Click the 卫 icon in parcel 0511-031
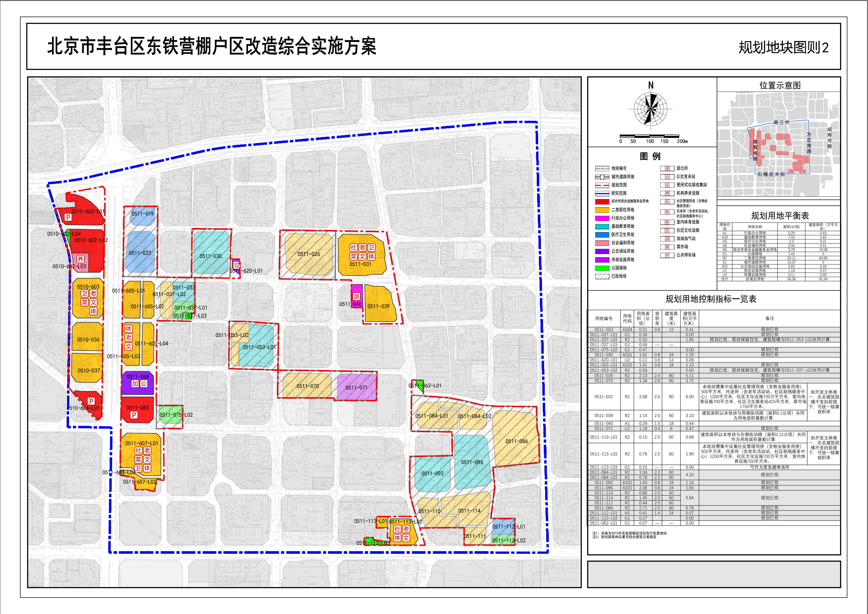The width and height of the screenshot is (868, 614). (x=371, y=247)
